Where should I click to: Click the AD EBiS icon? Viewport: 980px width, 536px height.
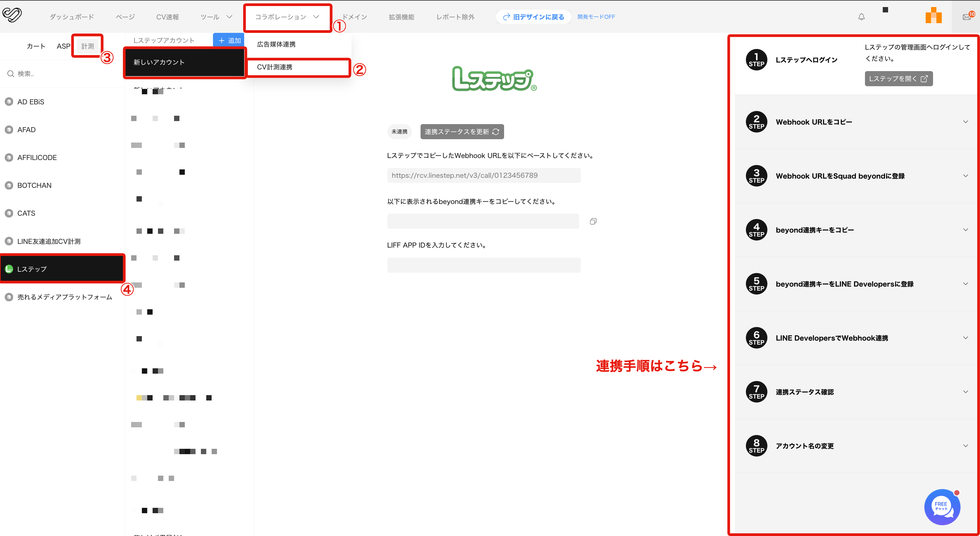(9, 102)
